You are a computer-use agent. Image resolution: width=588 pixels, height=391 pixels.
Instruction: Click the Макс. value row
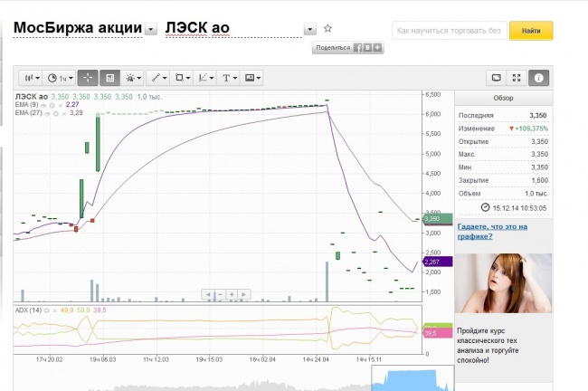click(503, 154)
